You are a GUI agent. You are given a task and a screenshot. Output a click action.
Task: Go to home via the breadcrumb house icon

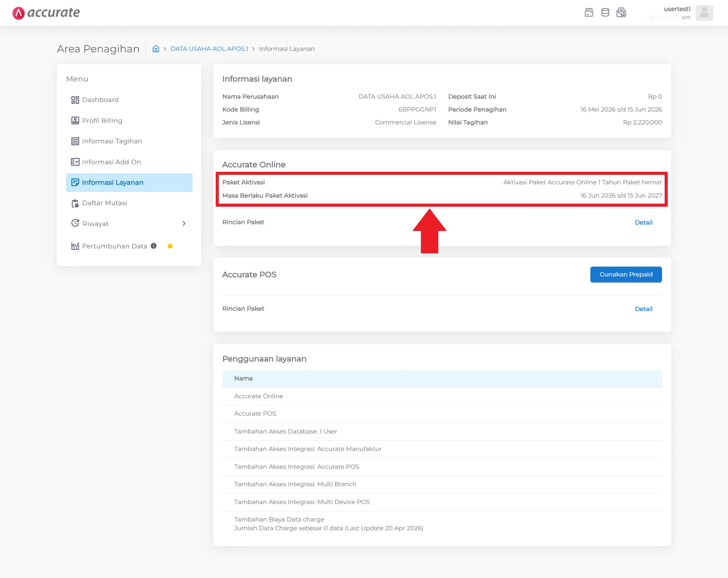[x=156, y=49]
